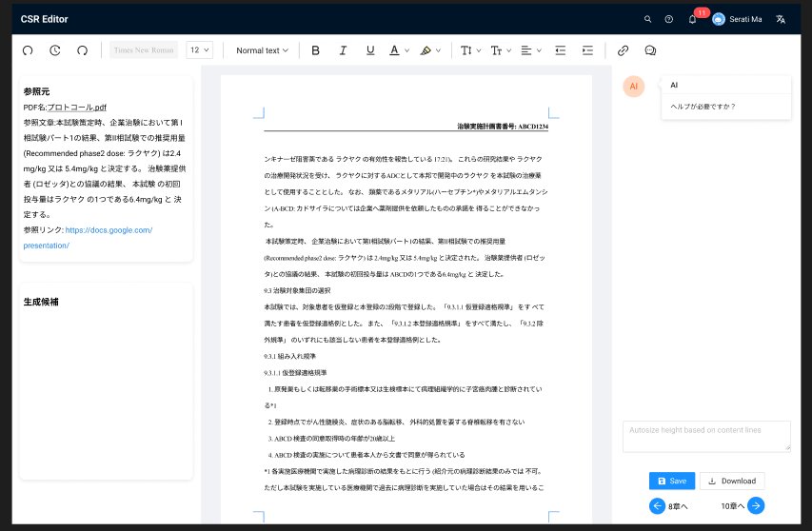This screenshot has width=812, height=531.
Task: Expand font color dropdown arrow
Action: pos(407,50)
